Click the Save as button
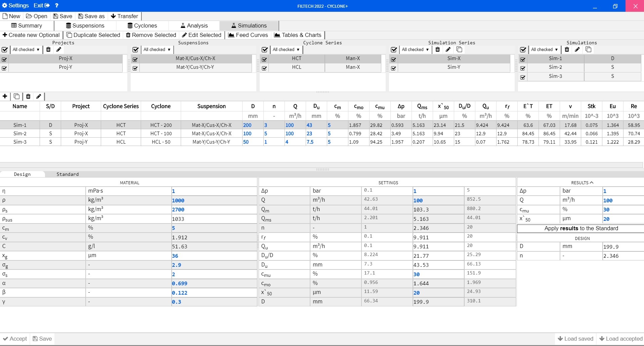Image resolution: width=644 pixels, height=346 pixels. 91,16
